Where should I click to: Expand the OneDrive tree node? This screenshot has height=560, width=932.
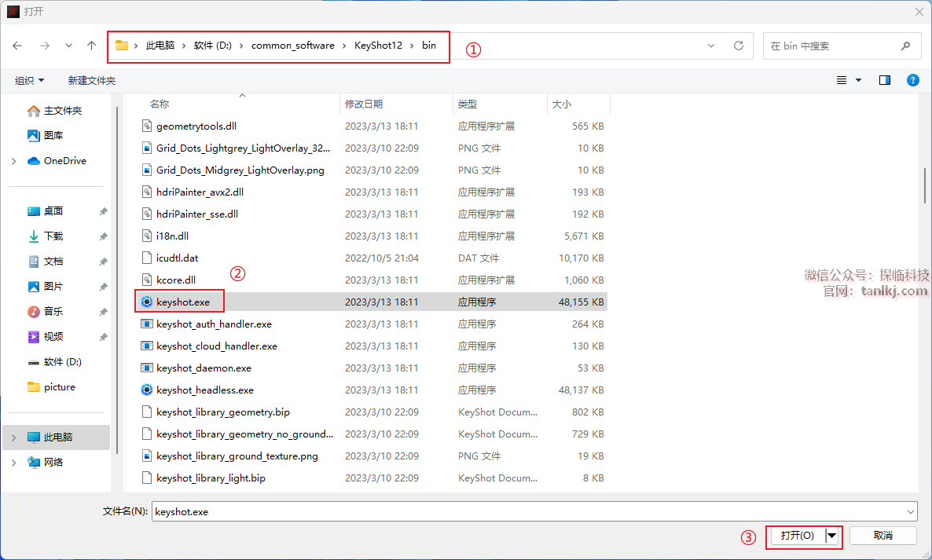(13, 161)
